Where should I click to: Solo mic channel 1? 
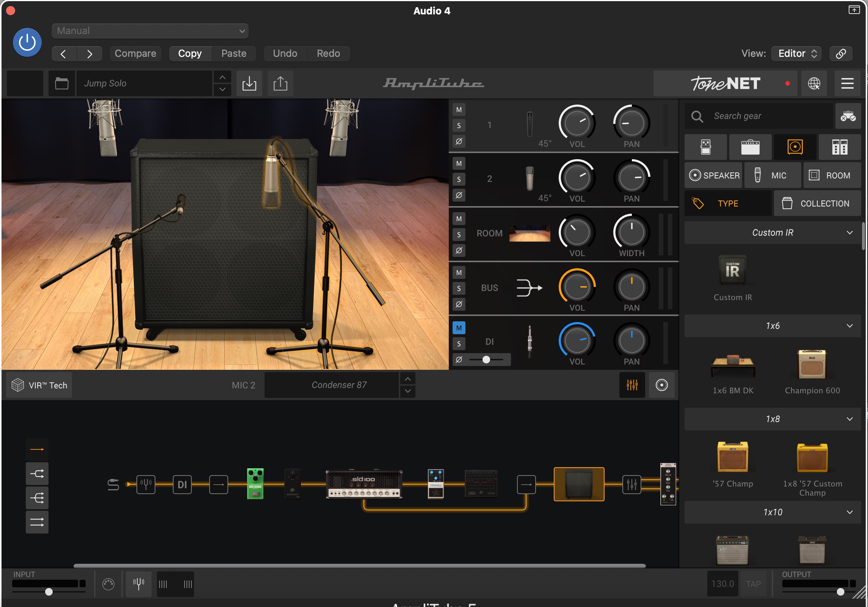pyautogui.click(x=459, y=126)
